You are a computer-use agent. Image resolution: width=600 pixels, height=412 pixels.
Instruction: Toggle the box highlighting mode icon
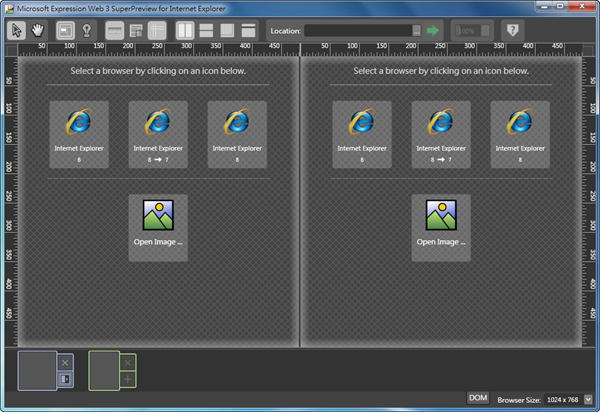tap(65, 30)
